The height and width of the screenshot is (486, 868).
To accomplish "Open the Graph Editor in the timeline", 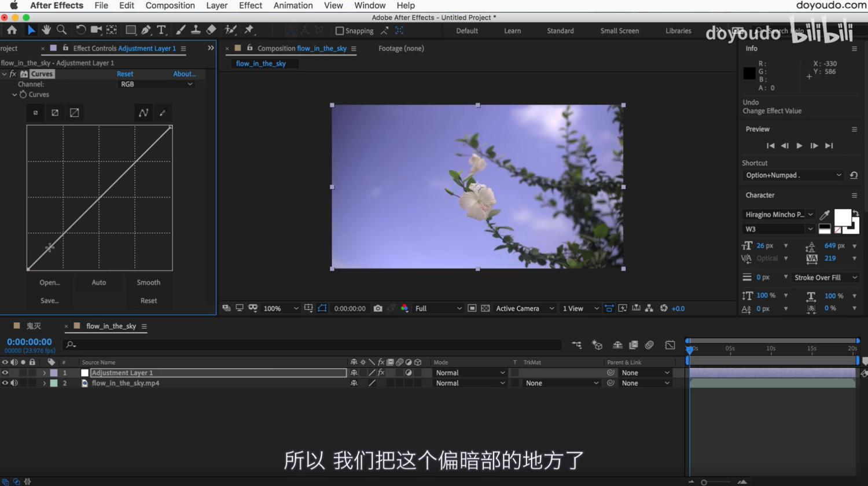I will coord(670,345).
